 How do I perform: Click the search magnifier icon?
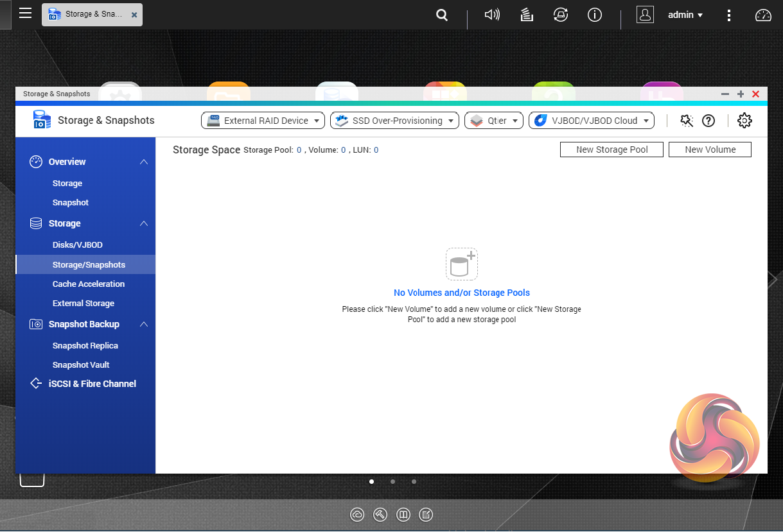tap(442, 15)
